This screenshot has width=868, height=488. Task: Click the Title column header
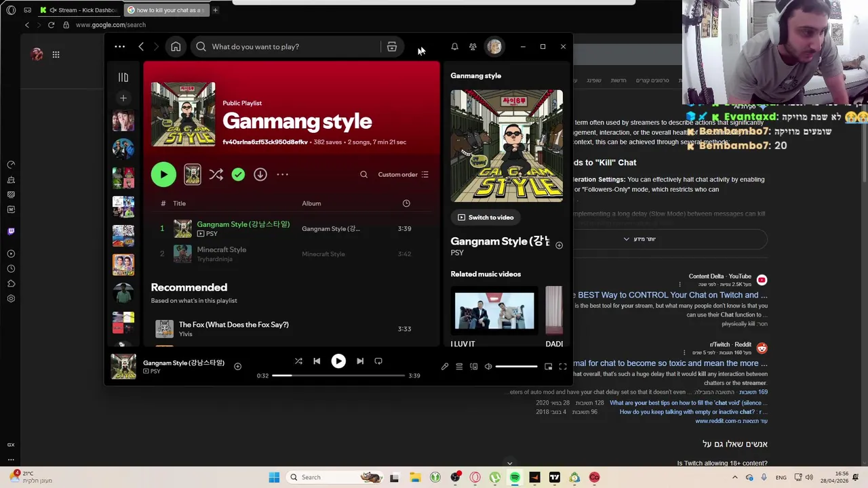click(x=179, y=203)
